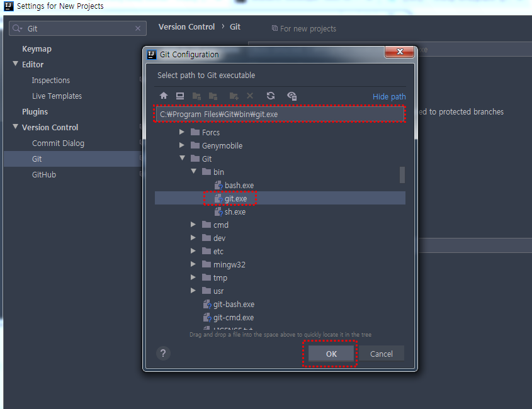The width and height of the screenshot is (532, 409).
Task: Open Inspections settings page
Action: click(x=51, y=81)
